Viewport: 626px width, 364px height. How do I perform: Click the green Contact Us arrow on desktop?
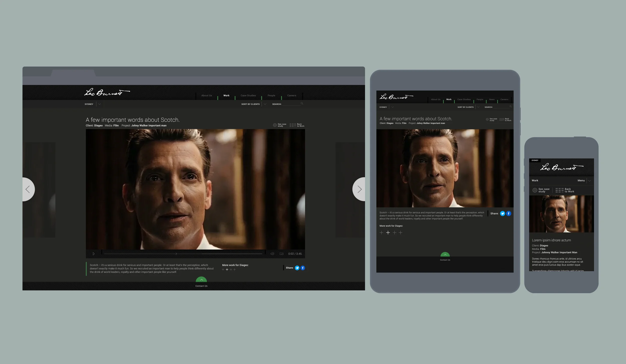201,279
